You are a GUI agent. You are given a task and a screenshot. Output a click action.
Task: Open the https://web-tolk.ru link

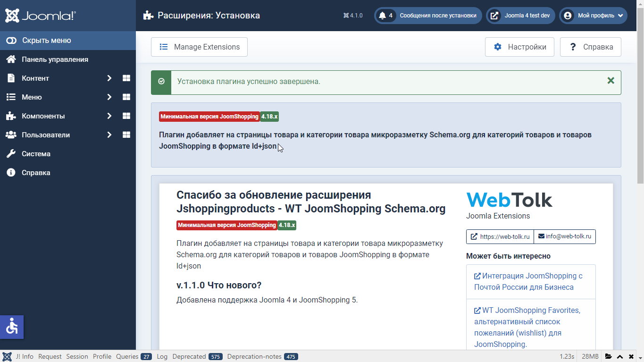tap(500, 236)
